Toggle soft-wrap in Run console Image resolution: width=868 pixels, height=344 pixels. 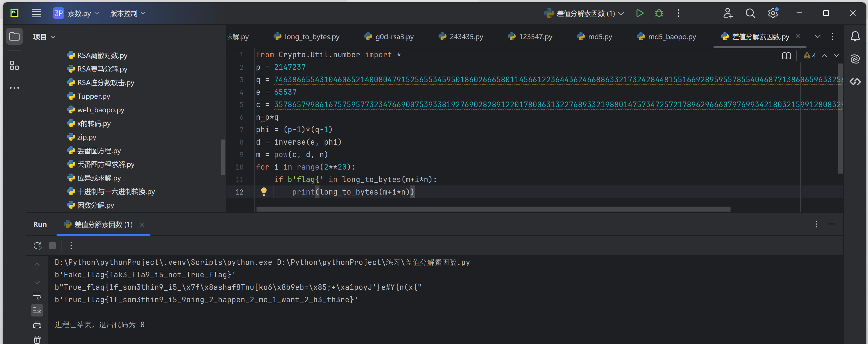37,296
